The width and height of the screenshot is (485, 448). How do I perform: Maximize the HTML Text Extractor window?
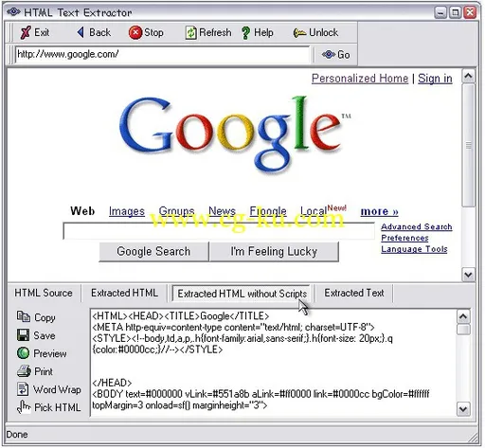point(456,12)
